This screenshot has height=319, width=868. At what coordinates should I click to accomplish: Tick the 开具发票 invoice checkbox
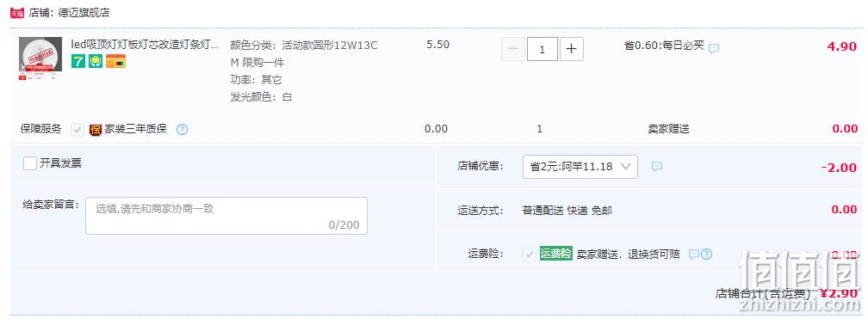30,163
